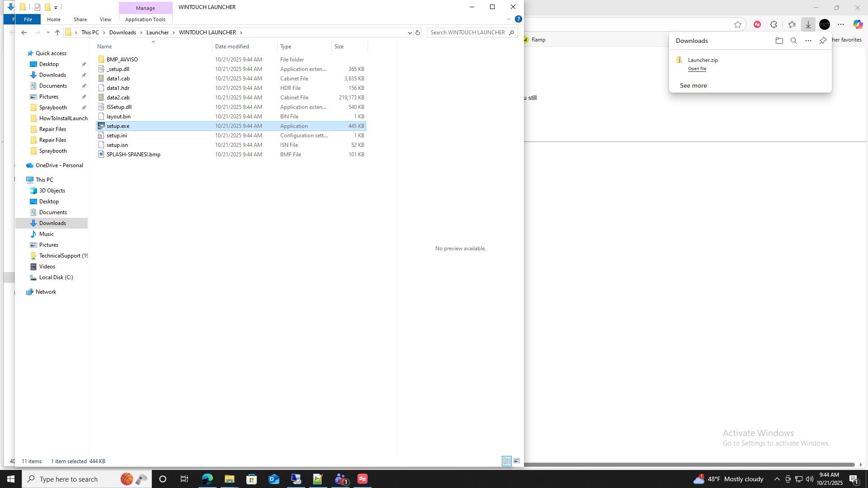The image size is (868, 488).
Task: Open address bar history dropdown
Action: [410, 33]
